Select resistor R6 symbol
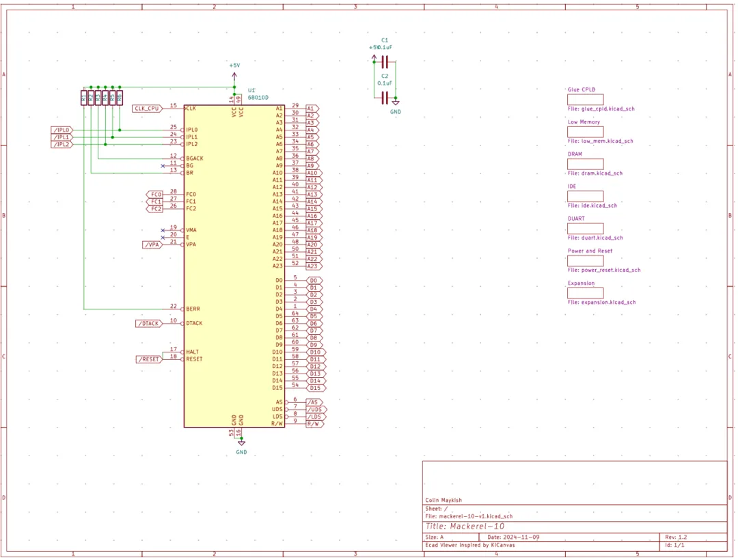 coord(120,98)
